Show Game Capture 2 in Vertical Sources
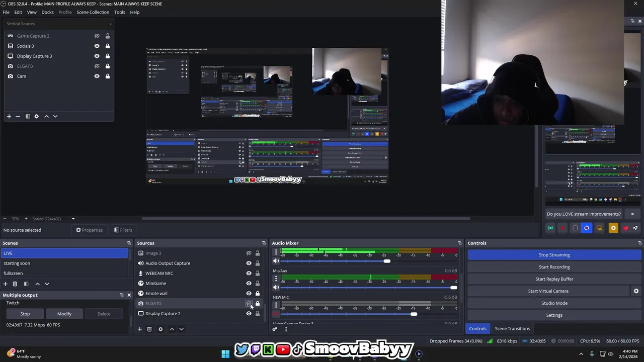 (97, 36)
